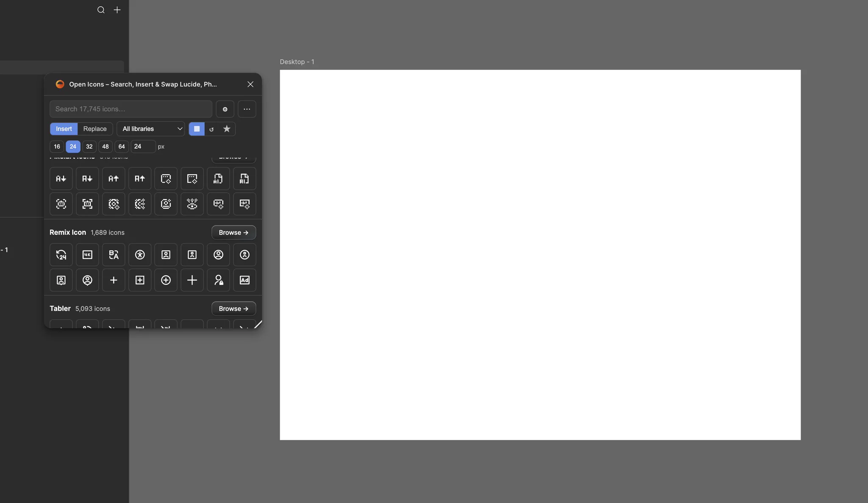Insert the Remix accessibility person icon
Screen dimensions: 868x503
coord(140,255)
